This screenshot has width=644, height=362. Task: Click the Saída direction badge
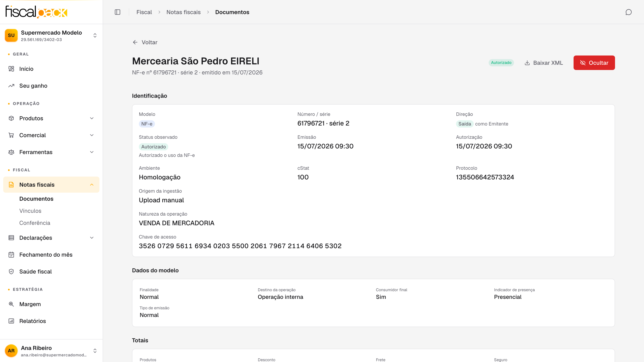[x=464, y=124]
